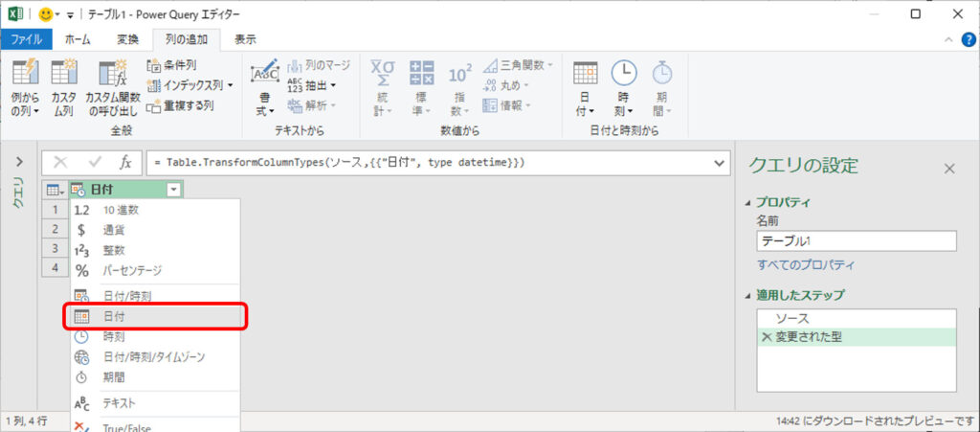Choose パーセンテージ data type
Viewport: 980px width, 432px height.
point(155,271)
